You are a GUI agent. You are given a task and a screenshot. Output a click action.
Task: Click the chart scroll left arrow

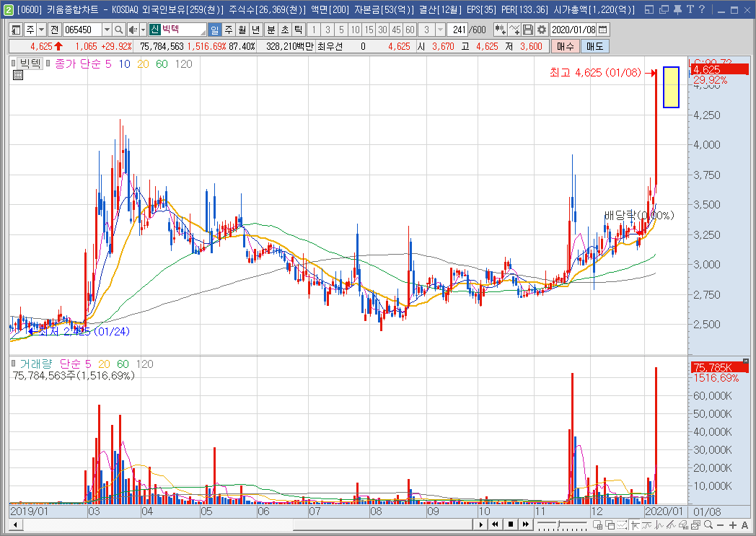point(15,525)
